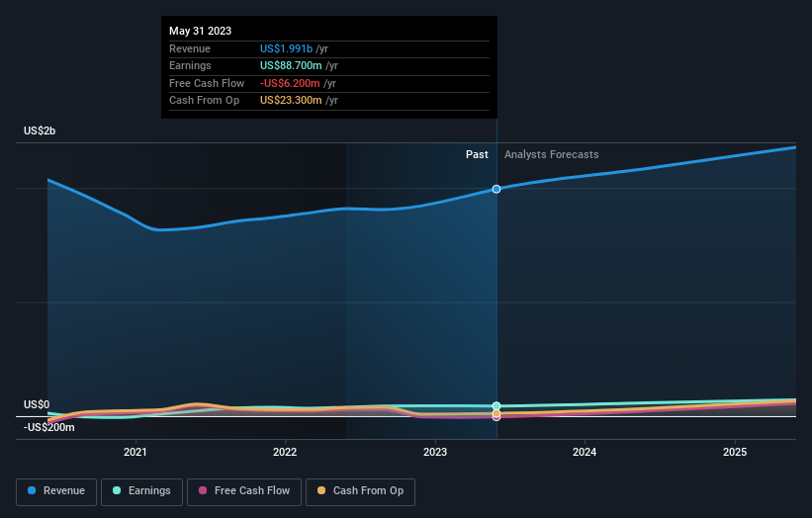Click the blue Revenue legend dot

(x=32, y=490)
